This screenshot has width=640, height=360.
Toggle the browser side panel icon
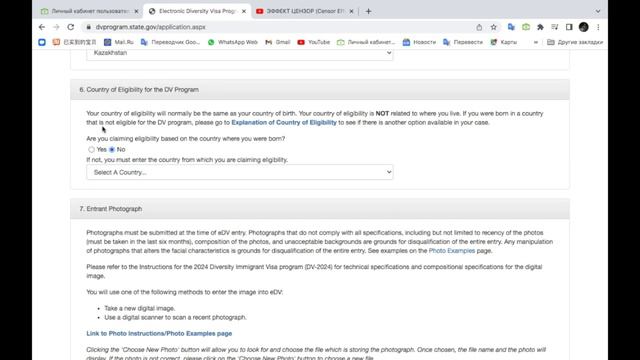click(569, 27)
